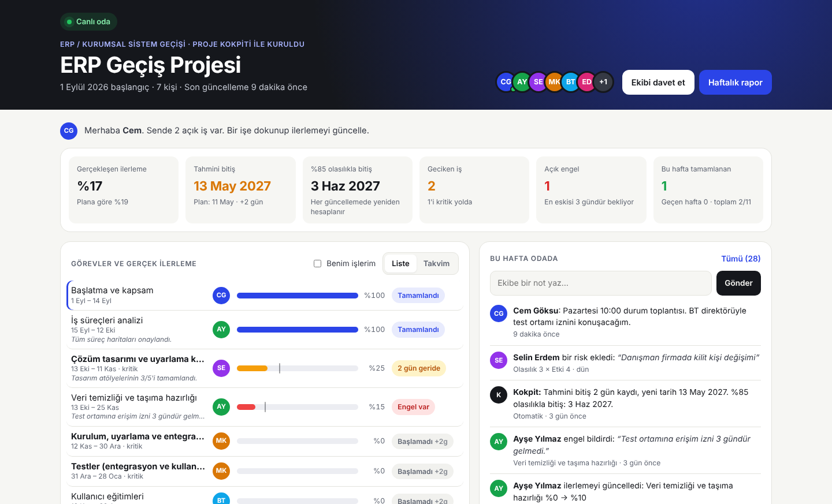Click the CG avatar beside the Merhaba Cem greeting
Screen dimensions: 832x504
pyautogui.click(x=69, y=130)
